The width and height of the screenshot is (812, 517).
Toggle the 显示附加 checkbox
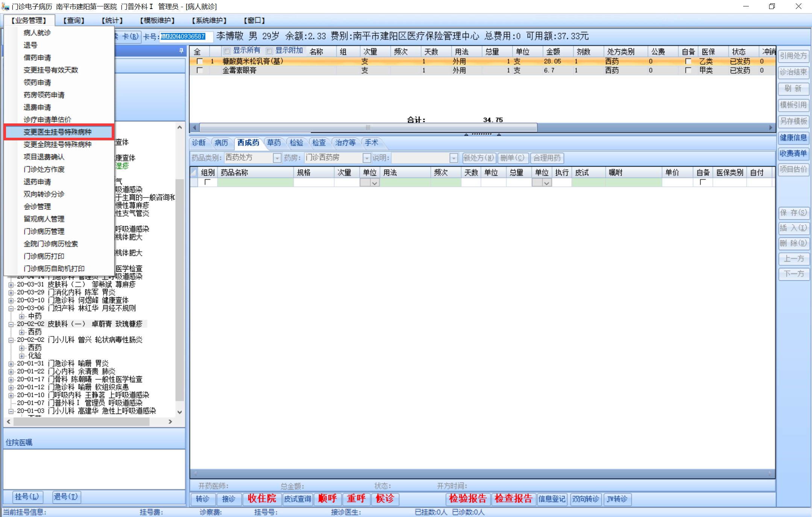pos(269,51)
